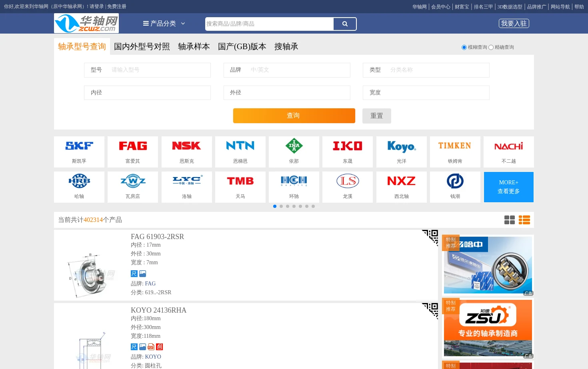
Task: Click the 帮助 top link
Action: [x=579, y=7]
